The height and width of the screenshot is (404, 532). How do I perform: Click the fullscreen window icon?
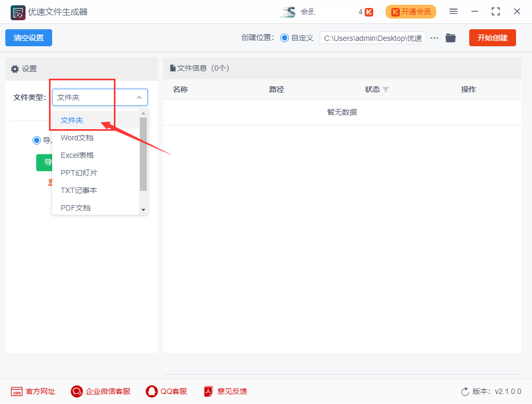point(496,12)
